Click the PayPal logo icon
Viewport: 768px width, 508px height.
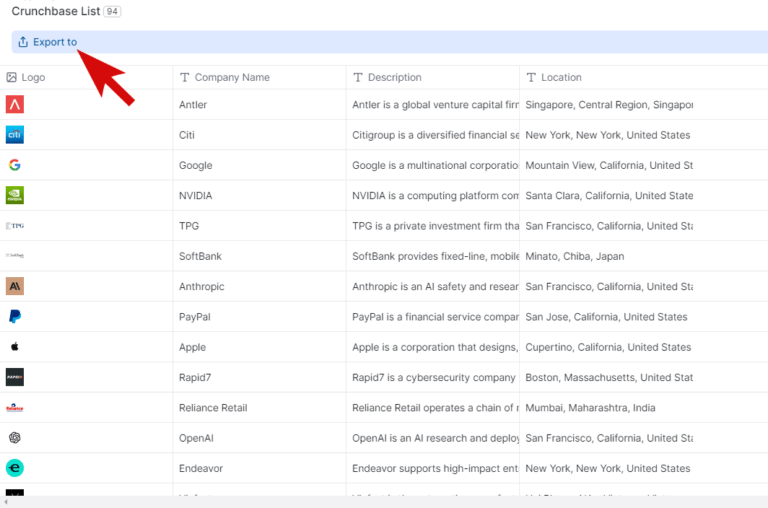pos(15,317)
